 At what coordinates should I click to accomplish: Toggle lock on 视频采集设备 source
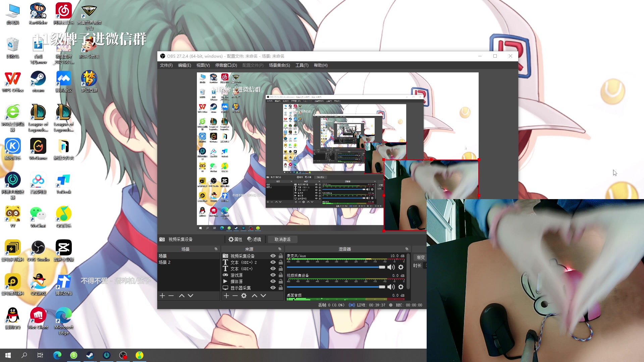(281, 256)
